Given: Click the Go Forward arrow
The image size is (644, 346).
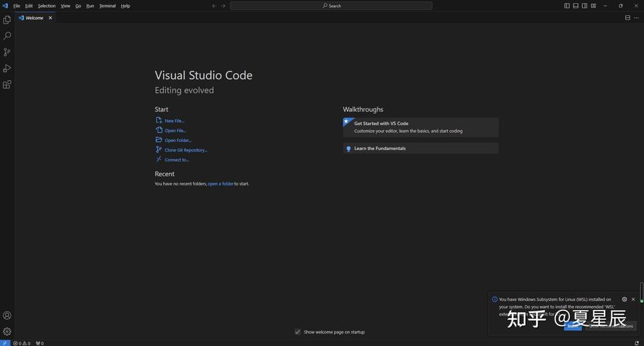Looking at the screenshot, I should click(x=223, y=6).
